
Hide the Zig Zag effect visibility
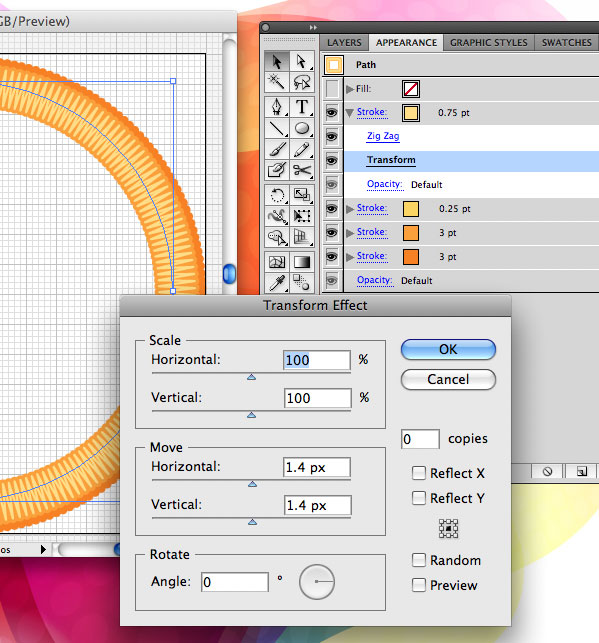click(x=332, y=136)
